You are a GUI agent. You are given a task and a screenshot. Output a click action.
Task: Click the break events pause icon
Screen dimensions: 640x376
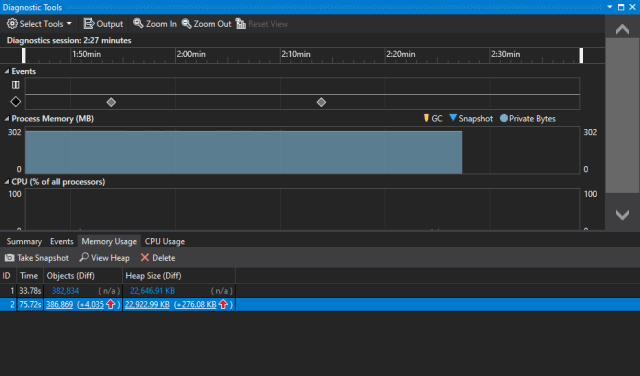tap(16, 85)
